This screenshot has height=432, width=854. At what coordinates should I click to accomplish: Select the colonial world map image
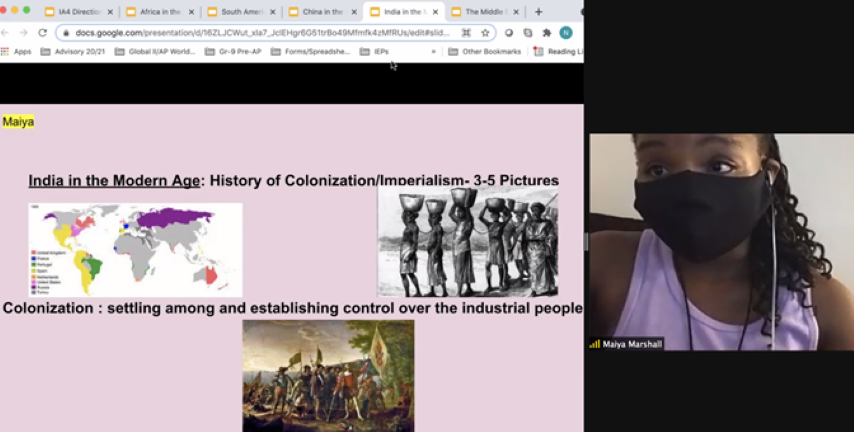click(135, 250)
